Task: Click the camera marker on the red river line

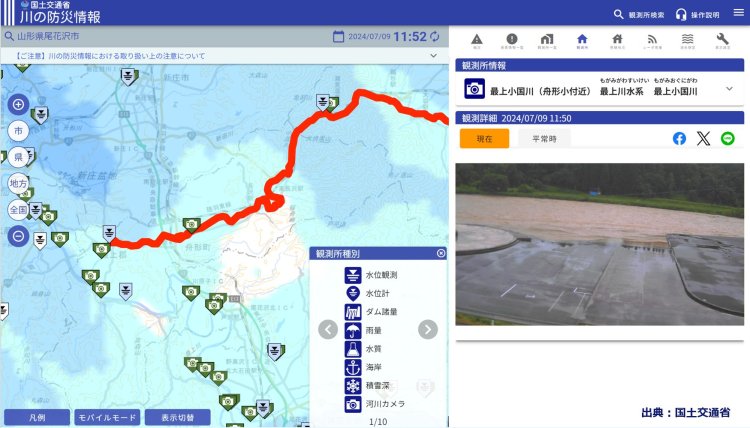Action: click(191, 225)
